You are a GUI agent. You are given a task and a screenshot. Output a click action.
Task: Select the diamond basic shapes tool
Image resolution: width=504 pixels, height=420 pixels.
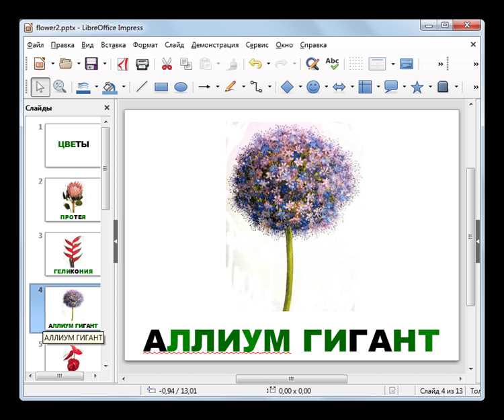(287, 87)
